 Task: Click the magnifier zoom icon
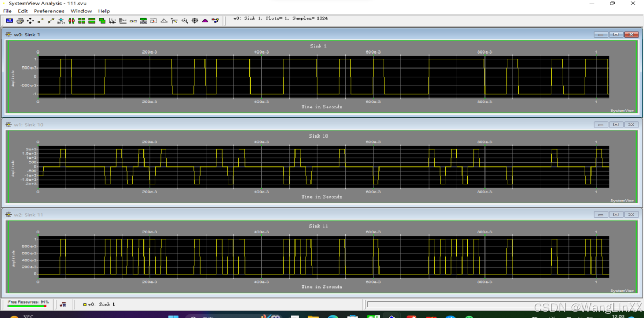185,21
